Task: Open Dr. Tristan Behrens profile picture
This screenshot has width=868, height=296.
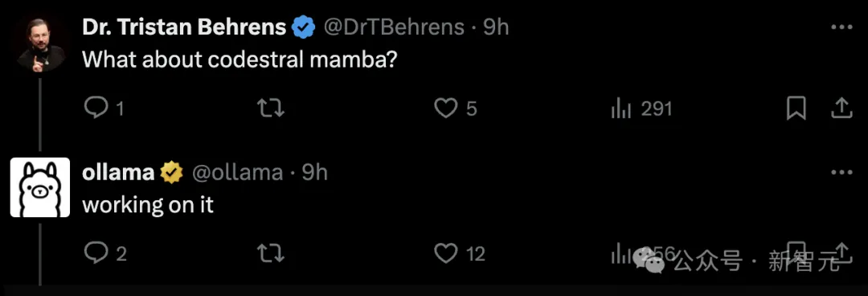Action: (40, 44)
